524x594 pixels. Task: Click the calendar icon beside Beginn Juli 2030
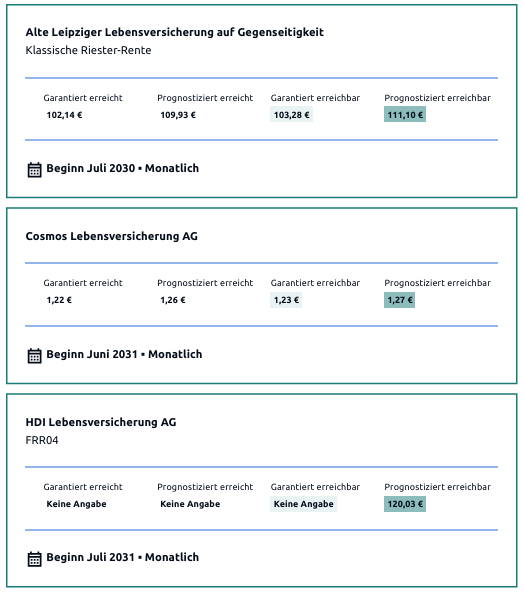(x=34, y=169)
